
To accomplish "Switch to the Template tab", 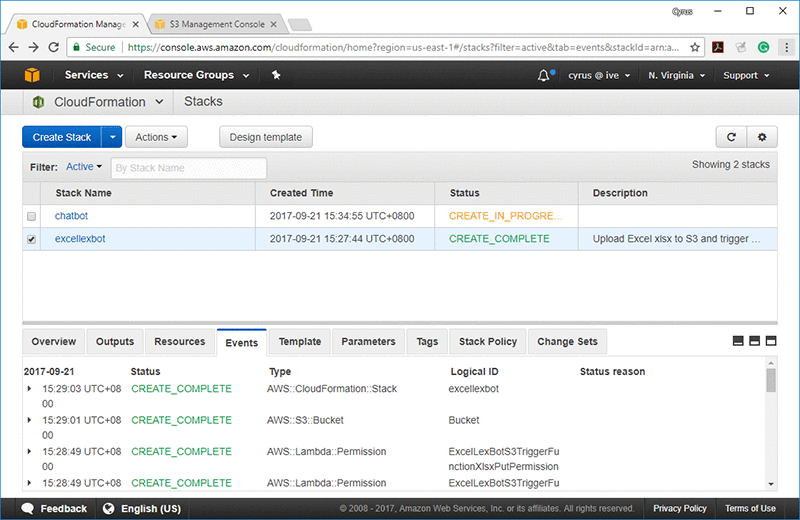I will pyautogui.click(x=300, y=341).
